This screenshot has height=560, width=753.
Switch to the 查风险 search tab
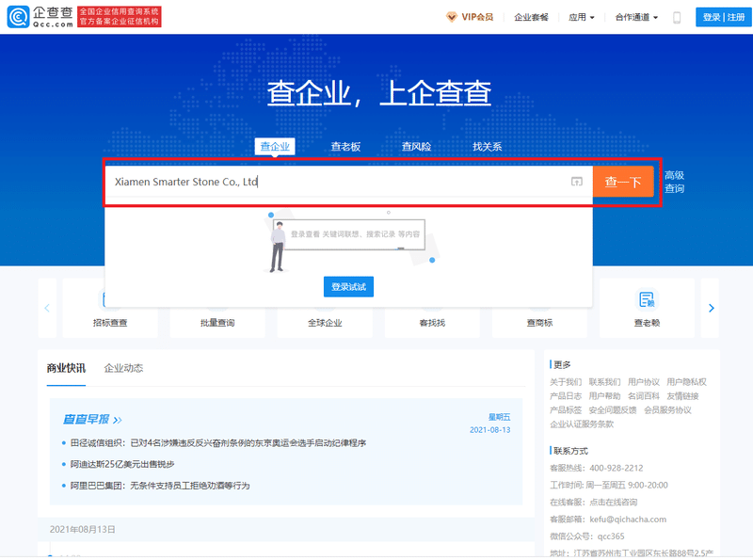[416, 147]
